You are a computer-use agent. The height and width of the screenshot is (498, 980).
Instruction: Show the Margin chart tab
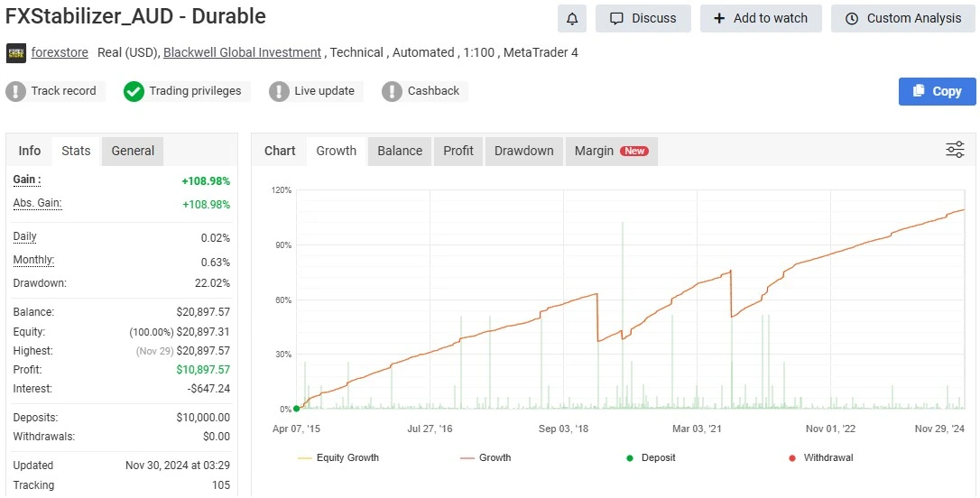pyautogui.click(x=610, y=151)
